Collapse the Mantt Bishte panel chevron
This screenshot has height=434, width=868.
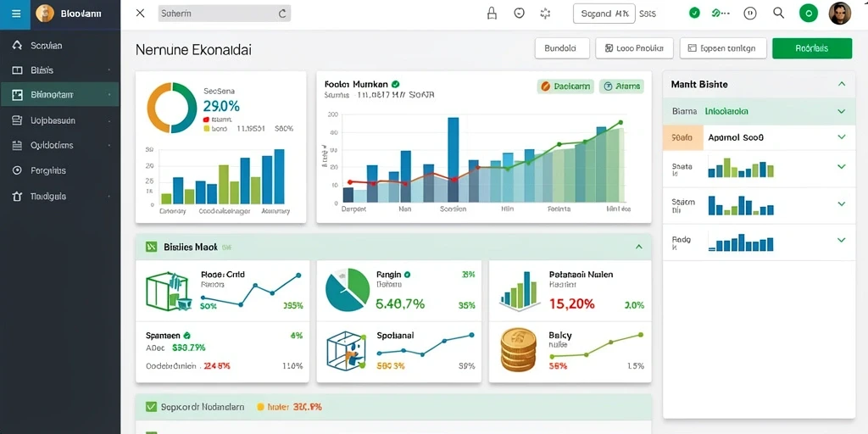(842, 84)
